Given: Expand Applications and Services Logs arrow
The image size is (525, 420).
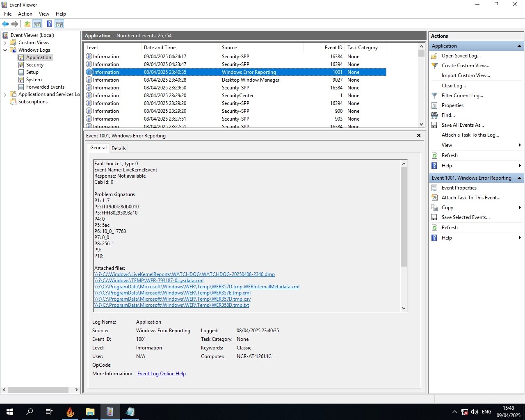Looking at the screenshot, I should click(x=5, y=94).
